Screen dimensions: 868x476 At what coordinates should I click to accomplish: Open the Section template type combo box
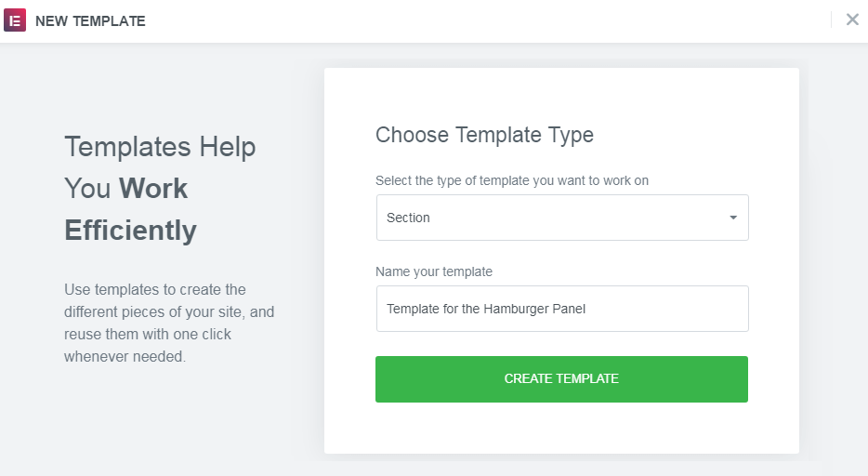(x=561, y=218)
